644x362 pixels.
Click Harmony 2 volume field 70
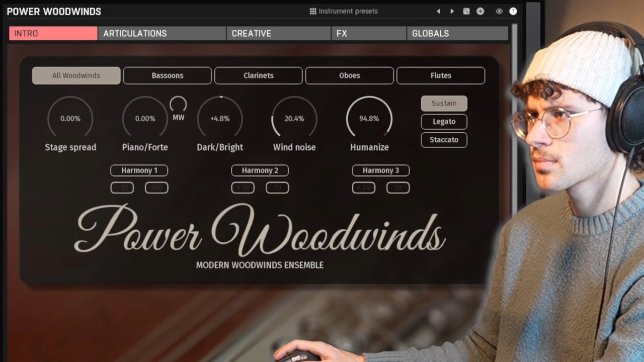pos(278,188)
